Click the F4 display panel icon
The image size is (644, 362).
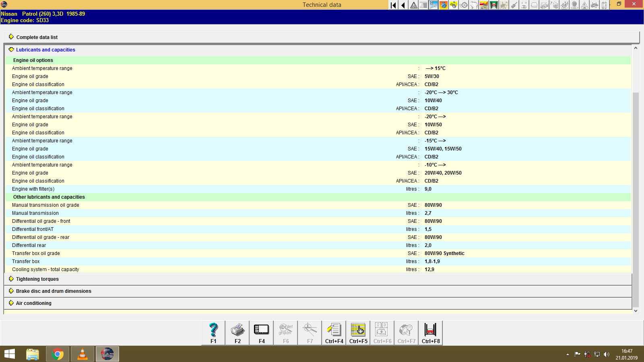(x=261, y=332)
